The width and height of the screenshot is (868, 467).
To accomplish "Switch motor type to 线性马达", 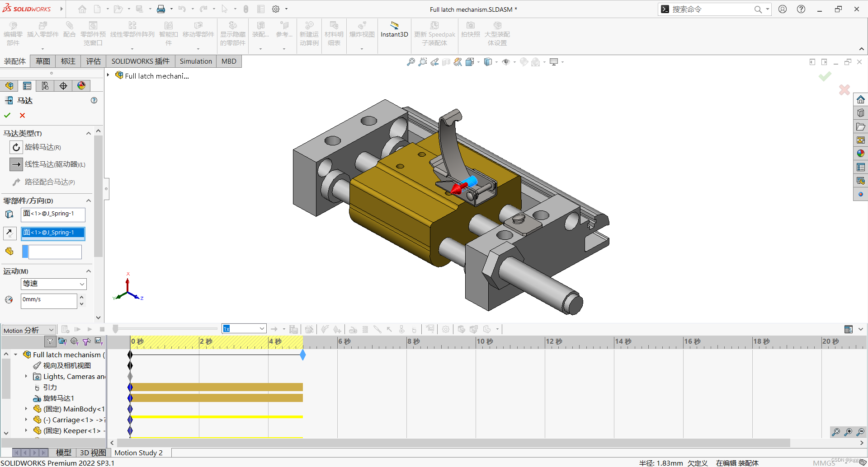I will pos(16,164).
